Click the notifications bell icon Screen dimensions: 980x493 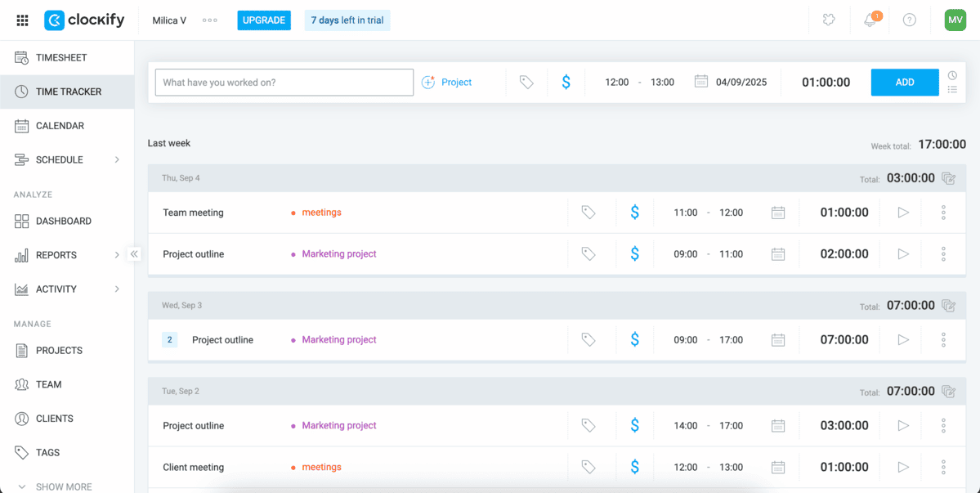pyautogui.click(x=870, y=20)
